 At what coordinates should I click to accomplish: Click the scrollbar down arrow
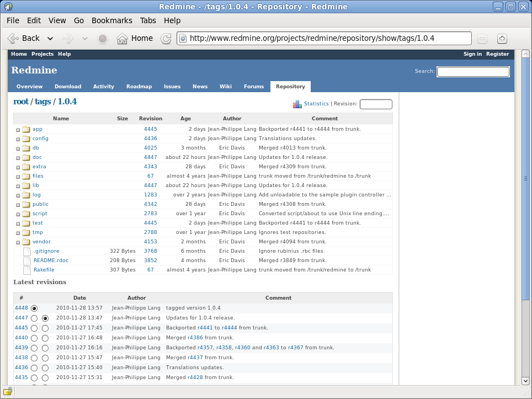(x=525, y=381)
